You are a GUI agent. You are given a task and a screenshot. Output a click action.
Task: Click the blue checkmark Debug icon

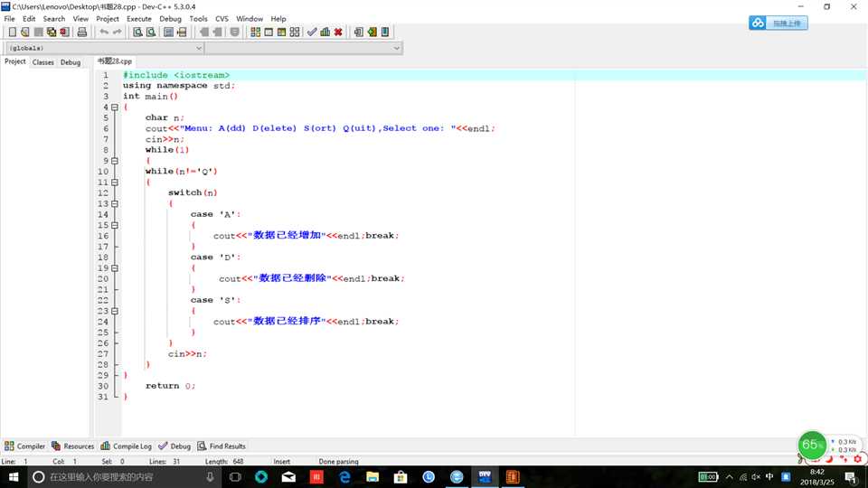click(x=312, y=33)
